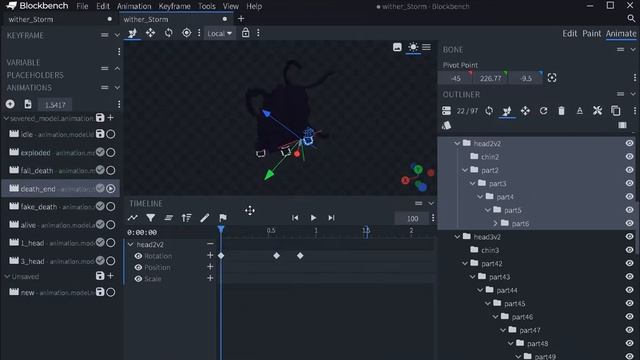Image resolution: width=640 pixels, height=360 pixels.
Task: Play the animation in timeline
Action: [313, 218]
